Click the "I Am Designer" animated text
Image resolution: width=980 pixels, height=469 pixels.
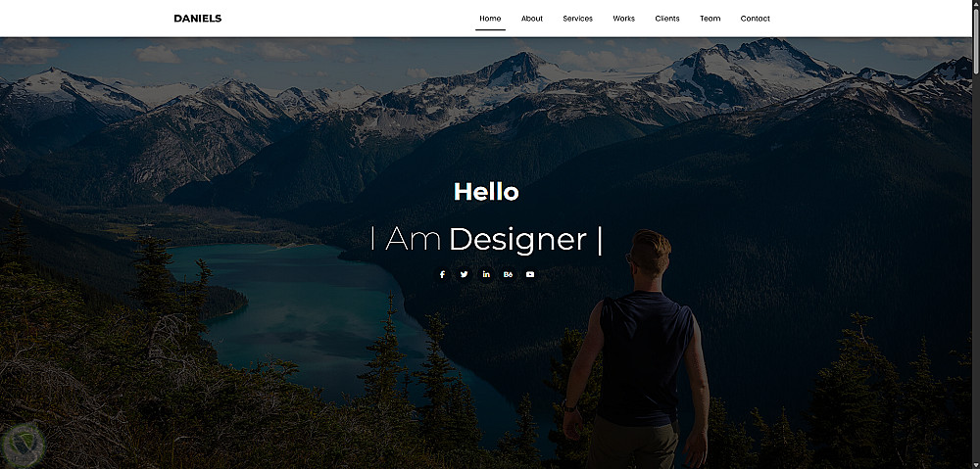486,239
